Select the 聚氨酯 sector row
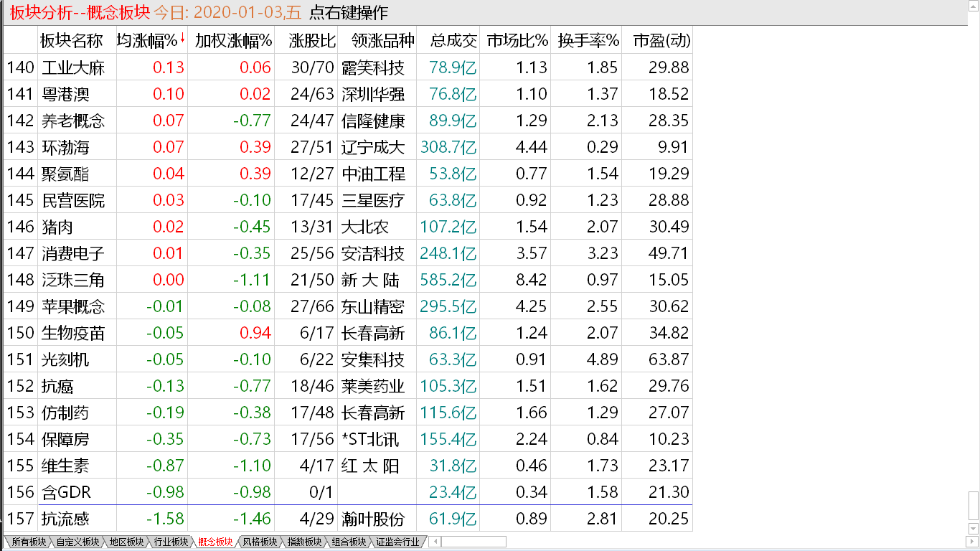Viewport: 980px width, 551px height. coord(348,174)
